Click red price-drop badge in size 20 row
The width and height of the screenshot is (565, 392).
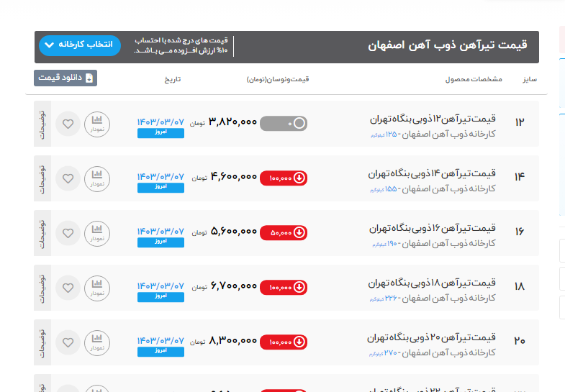(284, 342)
